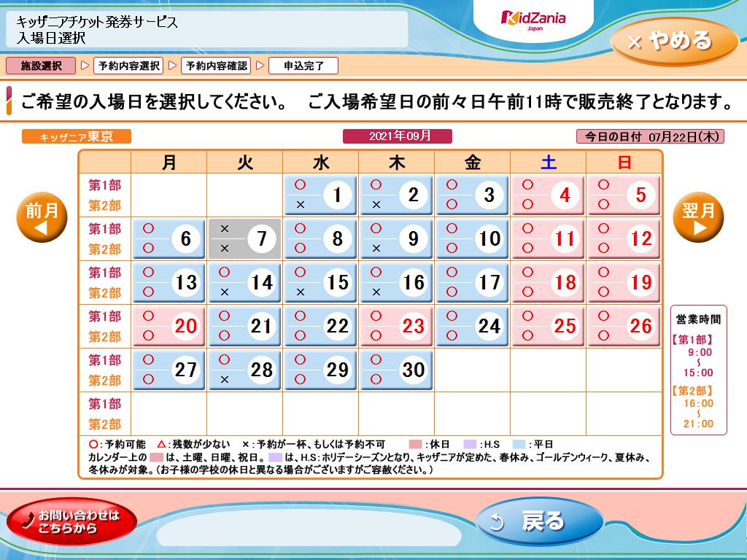Image resolution: width=747 pixels, height=560 pixels.
Task: Select holiday date 23
Action: 396,326
